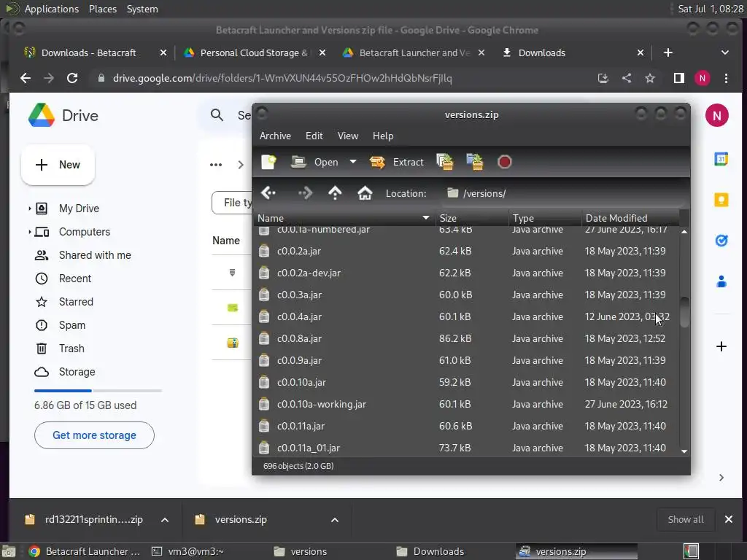
Task: Click the add files icon in archive toolbar
Action: [445, 162]
